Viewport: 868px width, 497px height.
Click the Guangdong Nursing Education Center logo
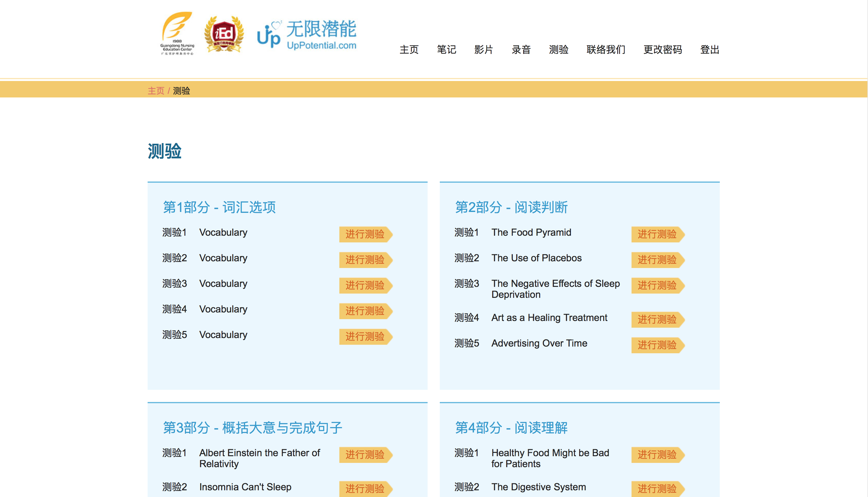coord(177,33)
